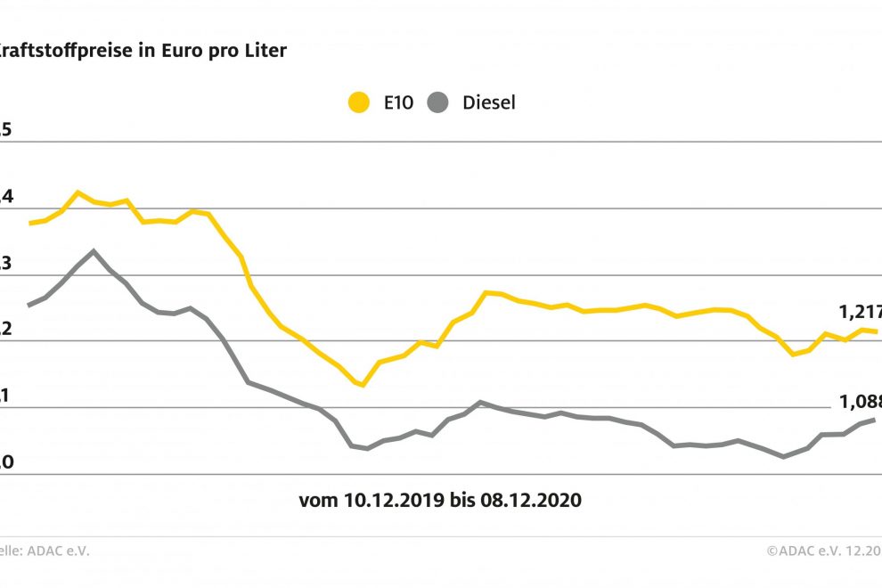Select the 1,217 data label for E10
Image resolution: width=882 pixels, height=588 pixels.
pos(860,313)
